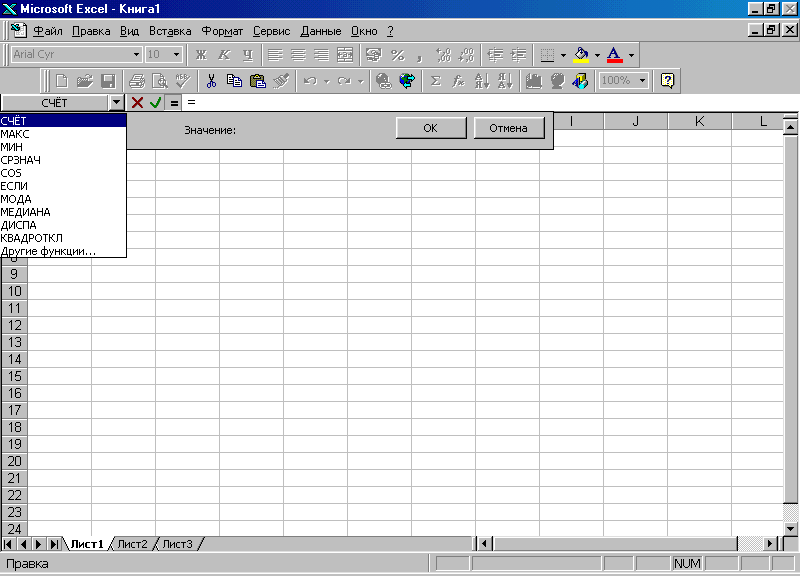This screenshot has height=576, width=800.
Task: Open borders dropdown arrow
Action: (x=563, y=55)
